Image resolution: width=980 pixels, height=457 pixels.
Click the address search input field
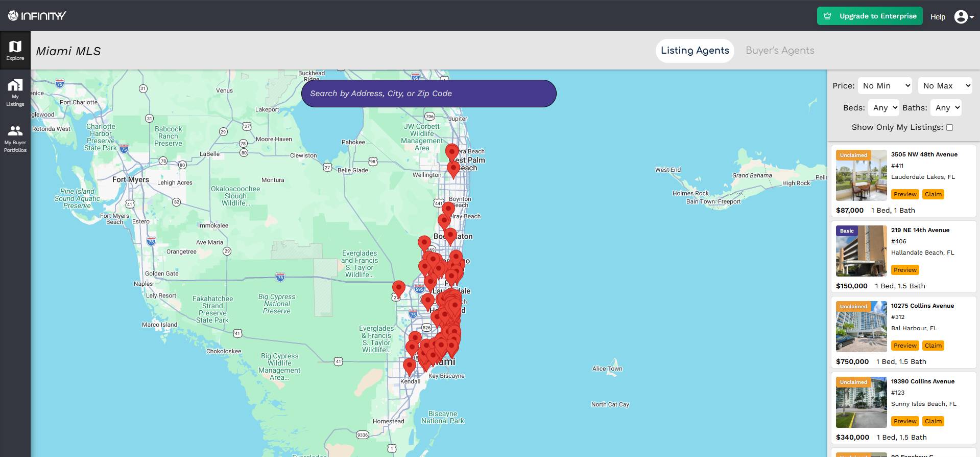pyautogui.click(x=428, y=94)
